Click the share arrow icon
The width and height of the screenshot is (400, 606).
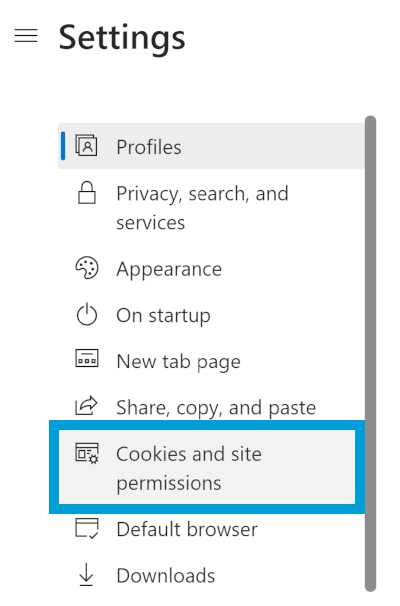click(x=86, y=405)
